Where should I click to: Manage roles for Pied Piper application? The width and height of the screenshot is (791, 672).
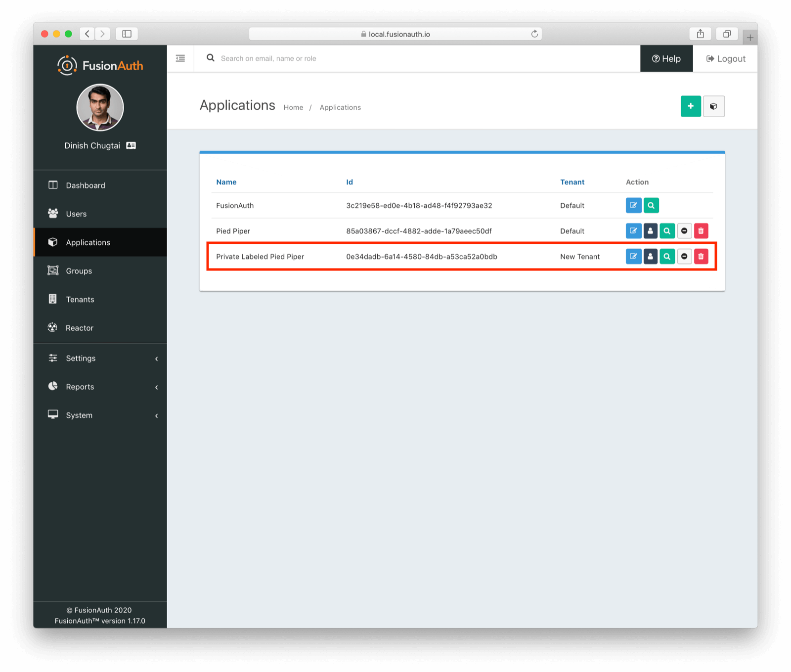coord(651,231)
